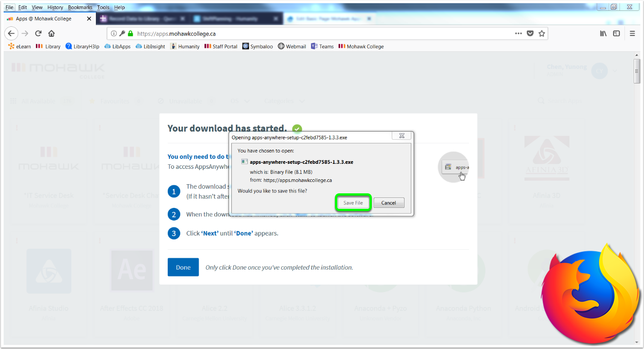The height and width of the screenshot is (349, 644).
Task: Click the Reload page icon
Action: click(38, 33)
